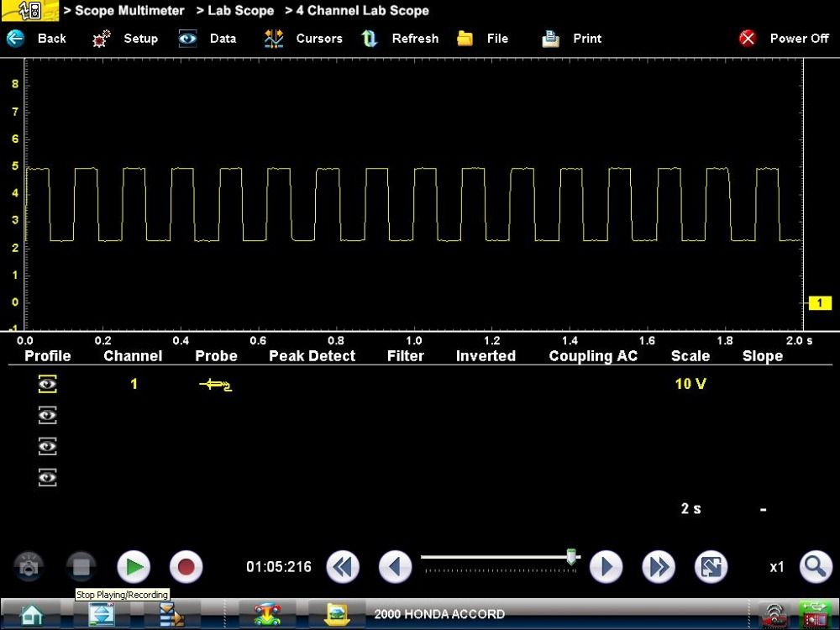Skip forward with the double-right arrow
The image size is (840, 630).
[x=659, y=568]
